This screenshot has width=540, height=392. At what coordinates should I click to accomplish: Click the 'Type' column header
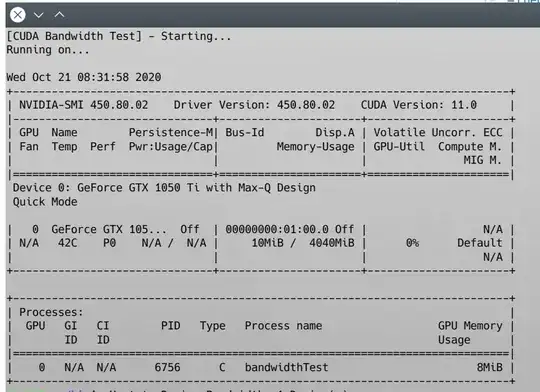click(212, 326)
